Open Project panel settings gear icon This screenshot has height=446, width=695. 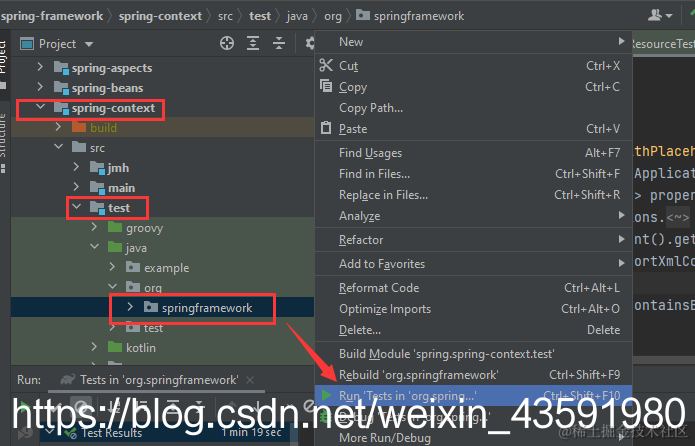(310, 43)
